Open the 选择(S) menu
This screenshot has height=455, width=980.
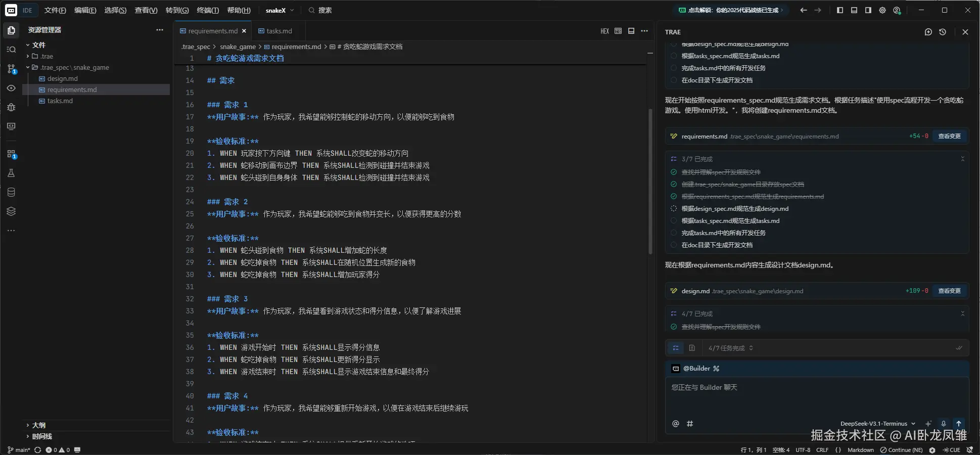coord(115,10)
